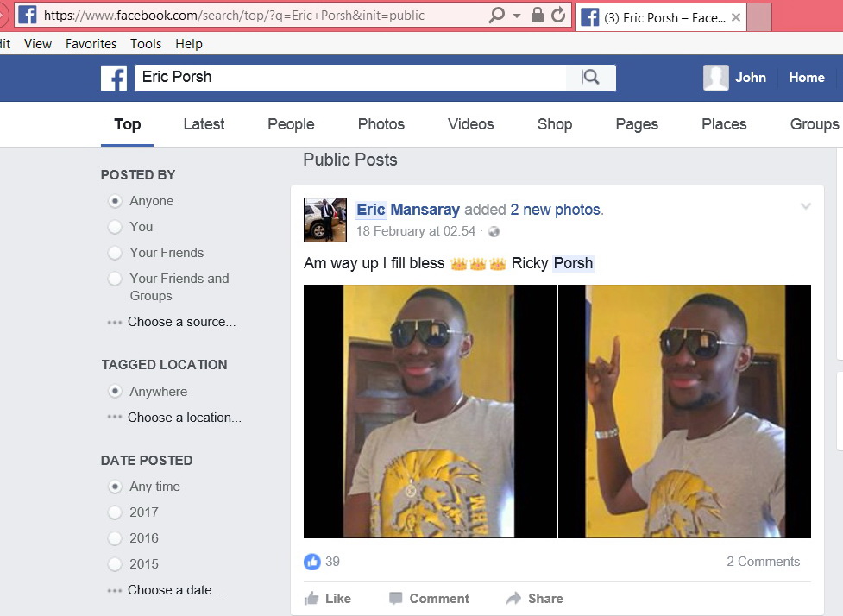Viewport: 843px width, 616px height.
Task: Expand the address bar search dropdown arrow
Action: pos(517,16)
